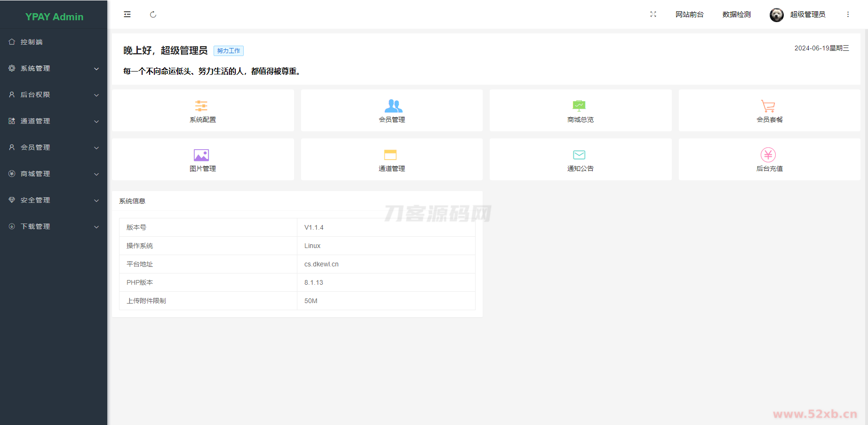This screenshot has height=425, width=868.
Task: Click the 网站前台 link
Action: tap(689, 15)
